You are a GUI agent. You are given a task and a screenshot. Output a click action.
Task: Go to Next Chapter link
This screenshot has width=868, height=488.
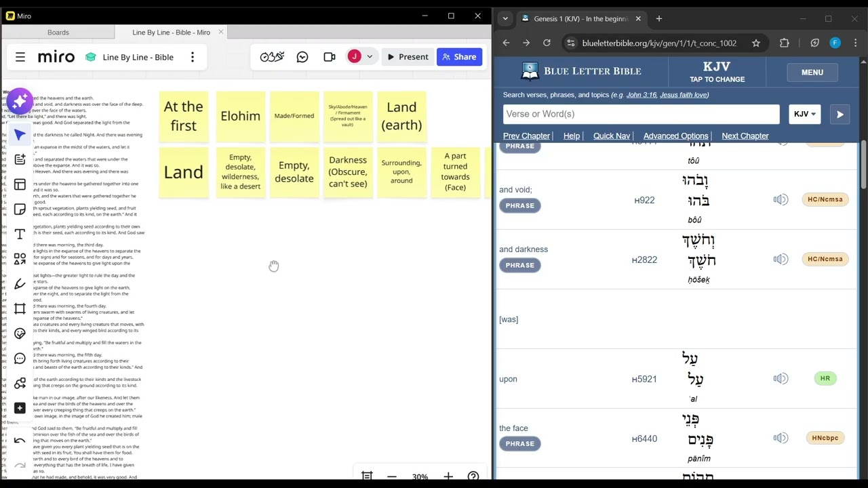pos(745,136)
